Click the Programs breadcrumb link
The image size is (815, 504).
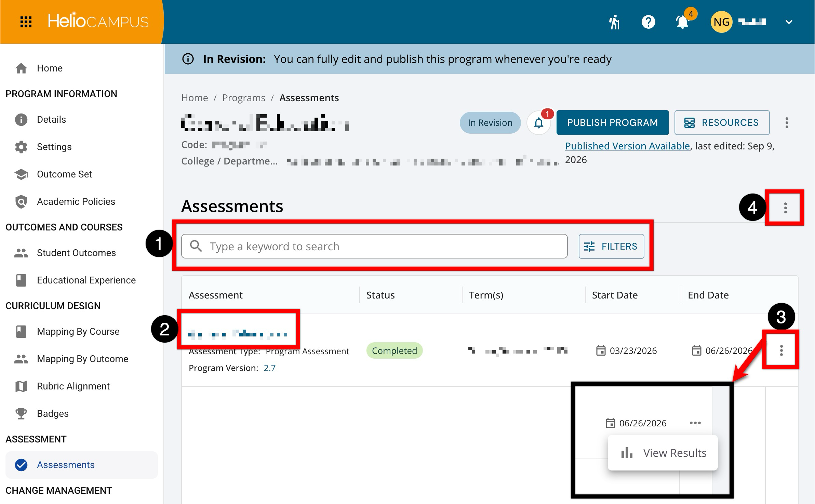coord(244,98)
